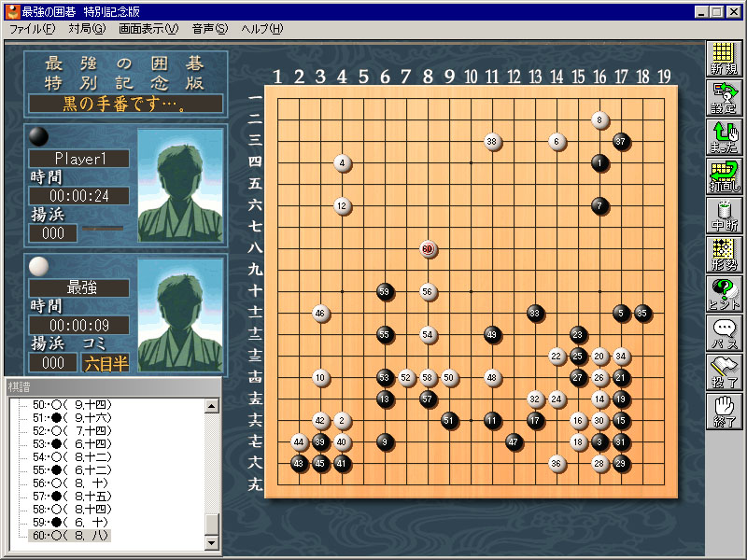Open the 設定 settings icon
This screenshot has width=747, height=560.
pos(723,99)
